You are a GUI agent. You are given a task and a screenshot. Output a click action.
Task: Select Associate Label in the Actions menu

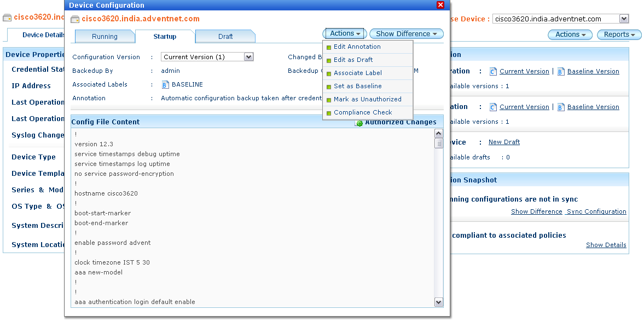pos(358,73)
